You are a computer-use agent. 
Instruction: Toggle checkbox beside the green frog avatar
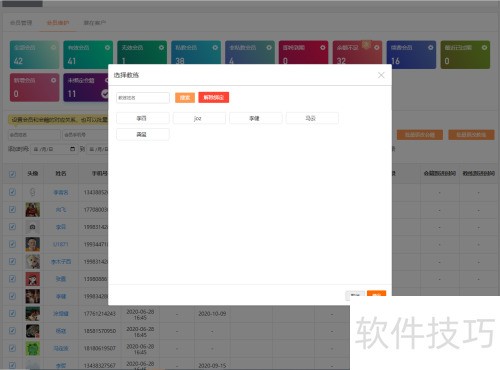click(12, 348)
